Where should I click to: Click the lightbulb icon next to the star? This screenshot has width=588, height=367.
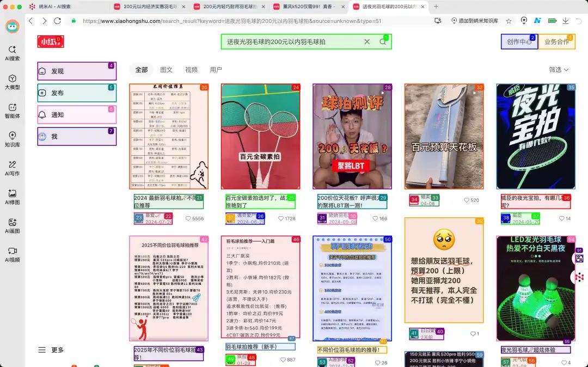524,21
